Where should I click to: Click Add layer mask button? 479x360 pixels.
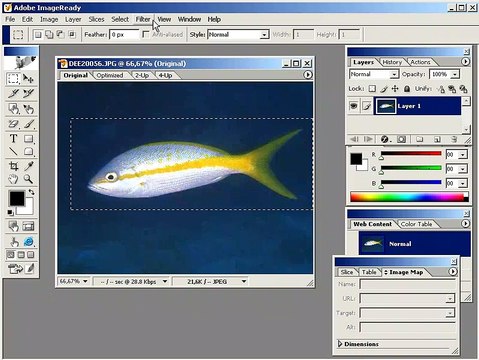(x=402, y=139)
